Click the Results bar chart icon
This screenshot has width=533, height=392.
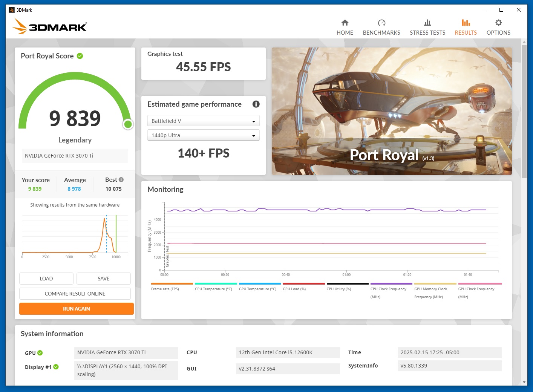pos(466,23)
